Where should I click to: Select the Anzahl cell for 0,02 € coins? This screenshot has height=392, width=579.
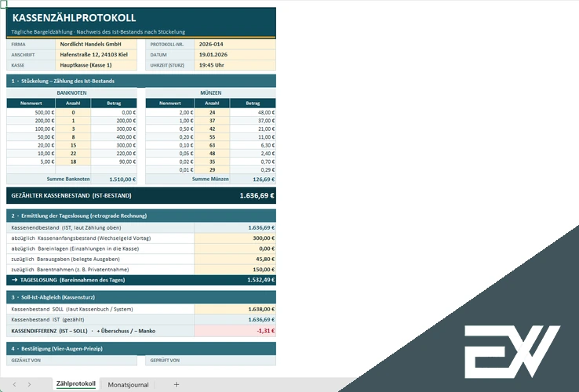coord(212,162)
